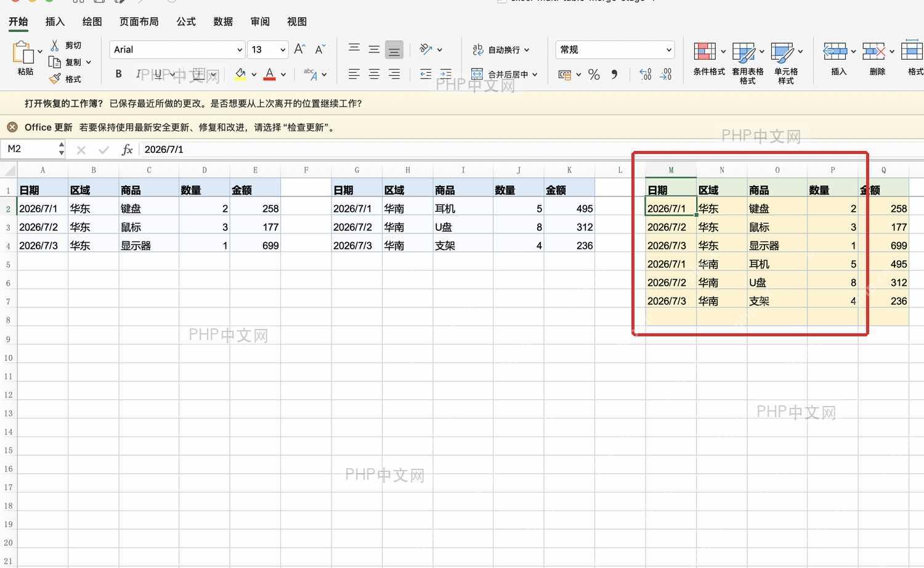The height and width of the screenshot is (568, 924).
Task: Expand the merge options dropdown arrow
Action: click(x=535, y=75)
